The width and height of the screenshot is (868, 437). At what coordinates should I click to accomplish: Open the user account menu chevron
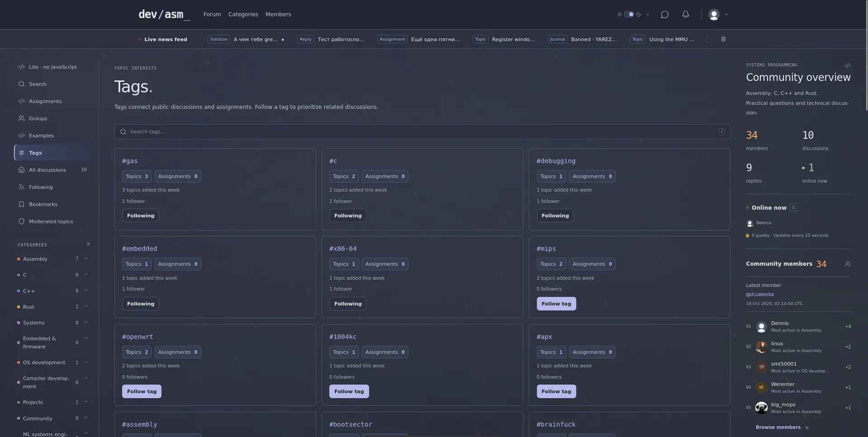coord(726,14)
